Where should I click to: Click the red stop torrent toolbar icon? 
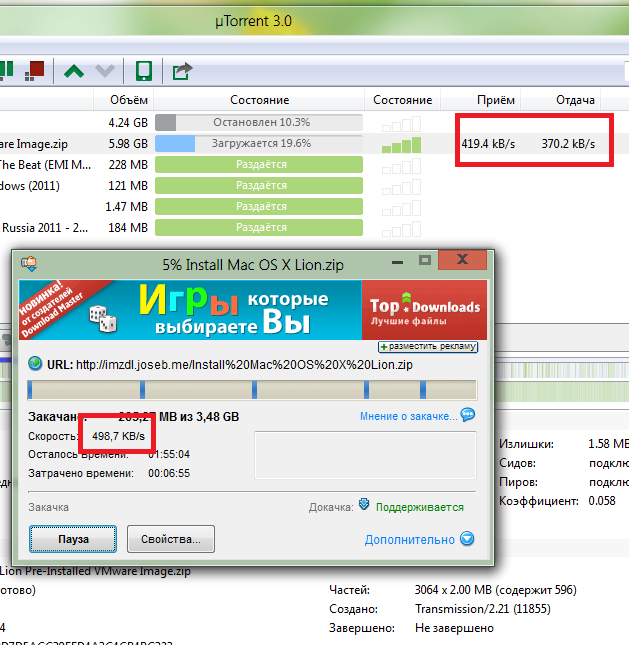[35, 71]
